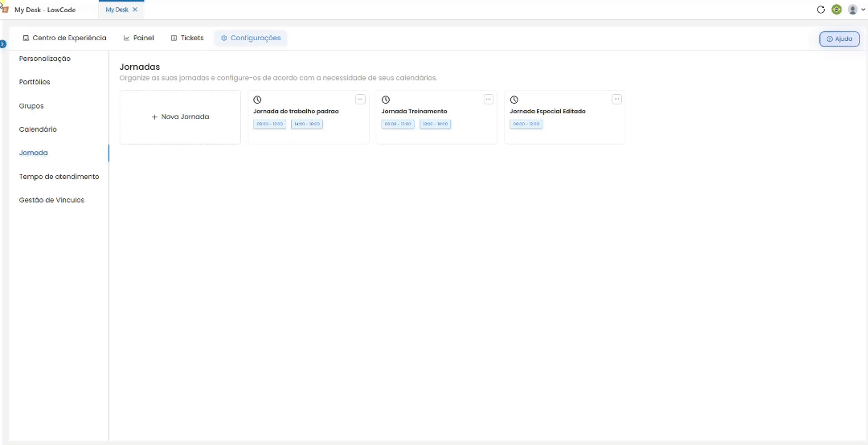Click the refresh icon in top bar

point(821,10)
